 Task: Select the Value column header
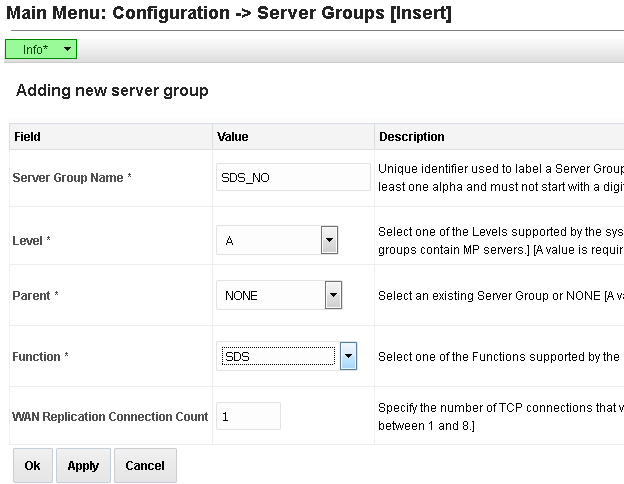coord(233,136)
